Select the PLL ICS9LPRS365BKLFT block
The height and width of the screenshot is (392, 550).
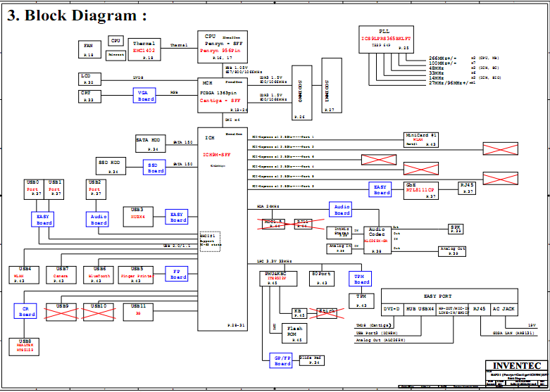coord(386,39)
